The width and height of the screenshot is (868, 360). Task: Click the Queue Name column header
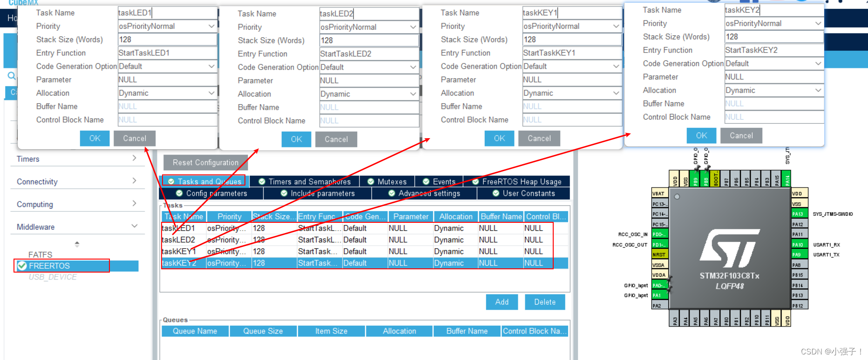tap(195, 331)
